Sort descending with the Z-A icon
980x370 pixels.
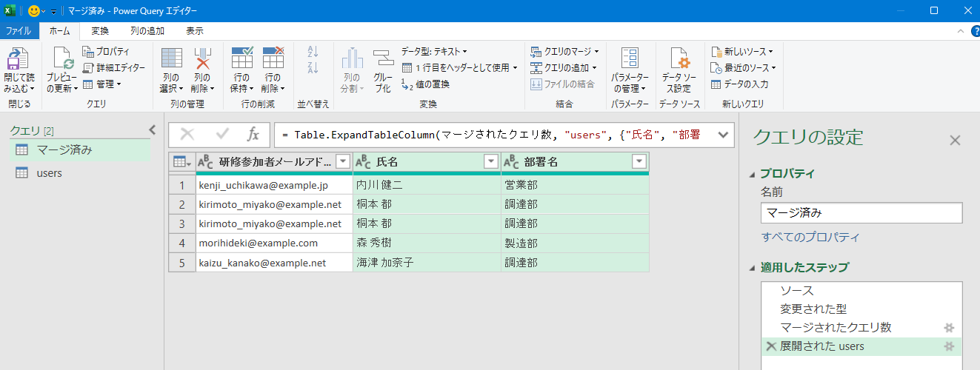tap(313, 67)
